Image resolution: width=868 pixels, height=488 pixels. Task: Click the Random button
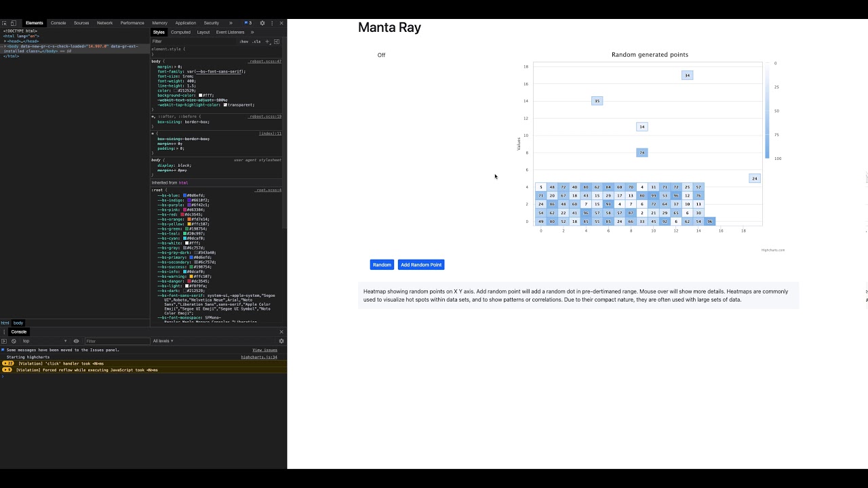(x=382, y=265)
